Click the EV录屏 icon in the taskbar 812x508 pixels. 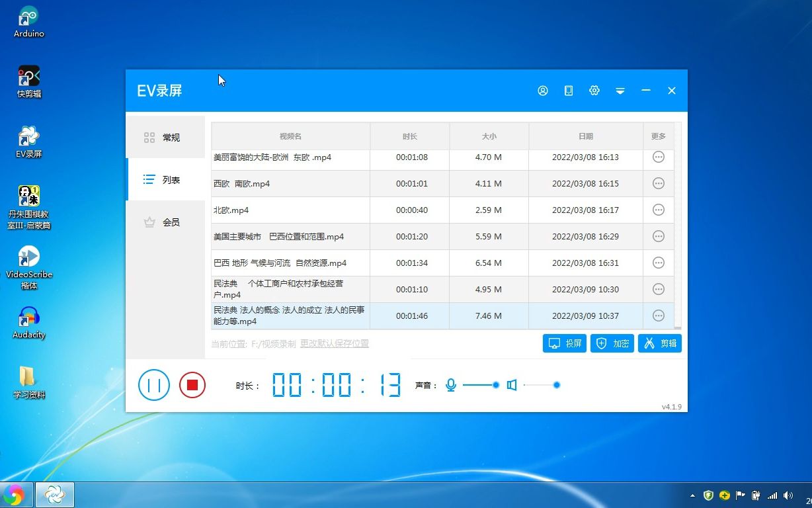pyautogui.click(x=54, y=494)
